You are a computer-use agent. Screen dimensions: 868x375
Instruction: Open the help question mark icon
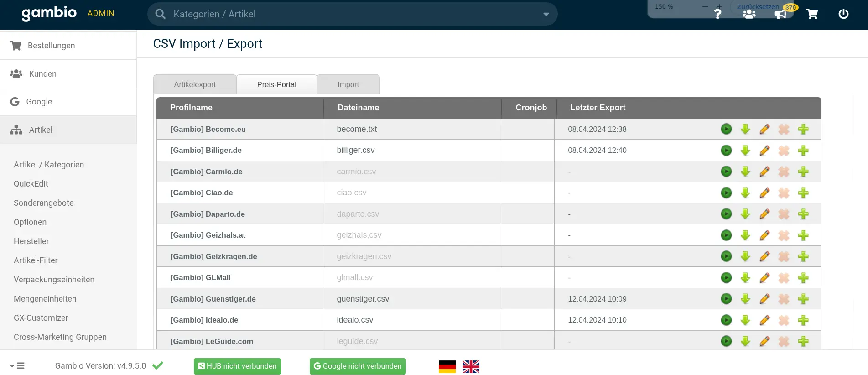pos(717,14)
